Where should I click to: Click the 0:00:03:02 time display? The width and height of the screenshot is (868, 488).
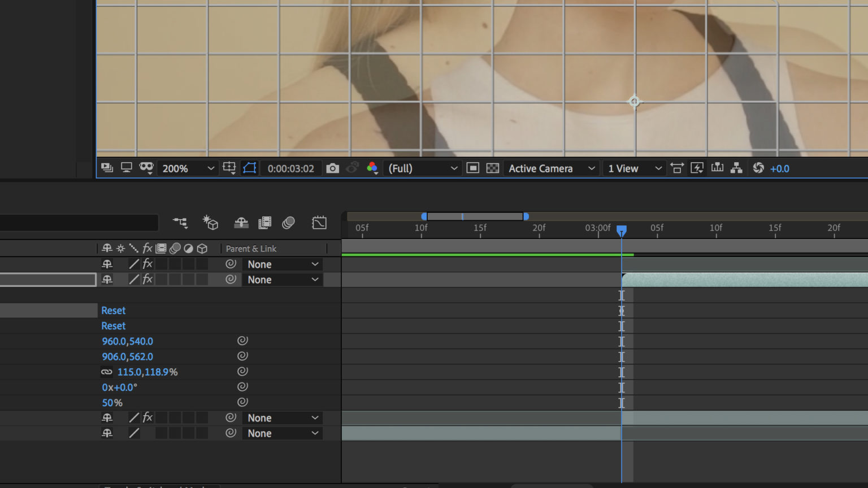(x=292, y=168)
